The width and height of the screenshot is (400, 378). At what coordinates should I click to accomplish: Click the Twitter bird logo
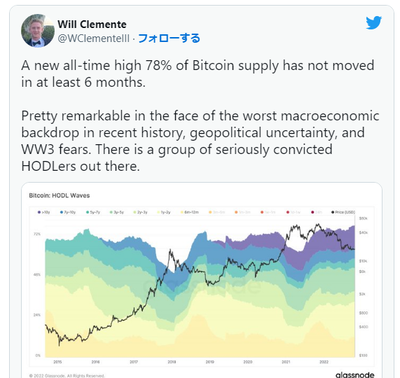coord(373,23)
